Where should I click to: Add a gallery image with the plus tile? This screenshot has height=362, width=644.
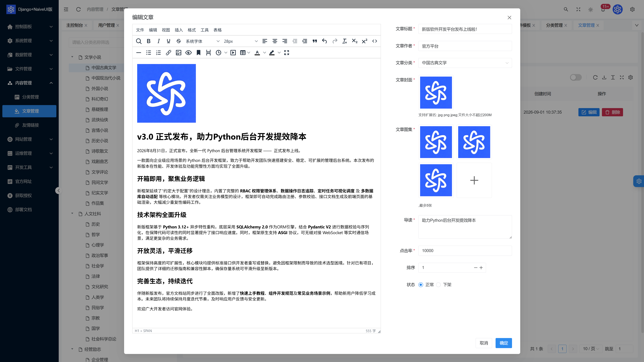(474, 180)
